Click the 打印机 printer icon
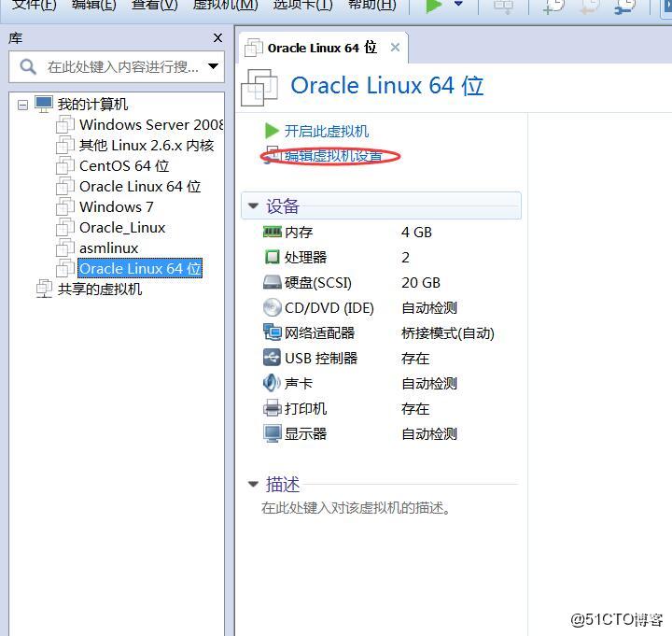 click(273, 408)
